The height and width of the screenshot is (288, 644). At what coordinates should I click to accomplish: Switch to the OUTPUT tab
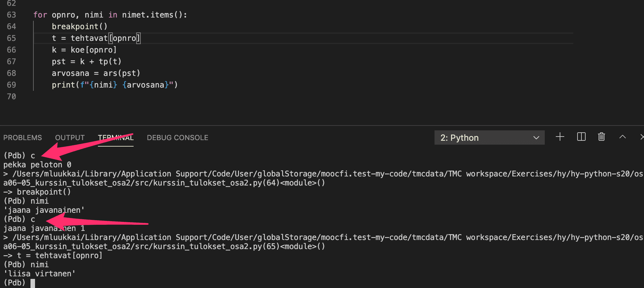tap(70, 138)
